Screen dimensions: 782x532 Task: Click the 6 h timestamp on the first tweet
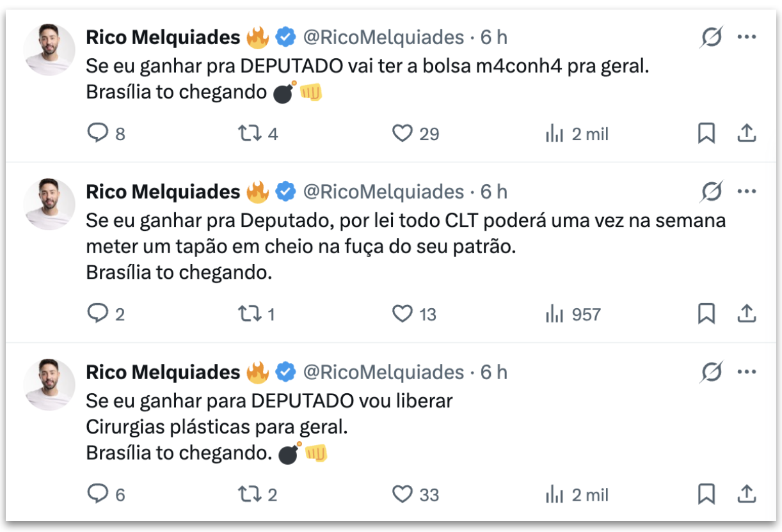[488, 37]
